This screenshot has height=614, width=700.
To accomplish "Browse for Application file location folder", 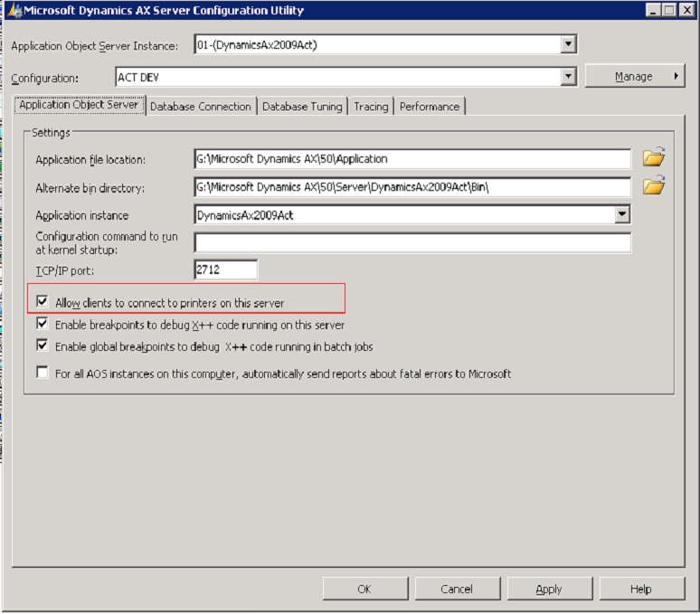I will (x=654, y=157).
